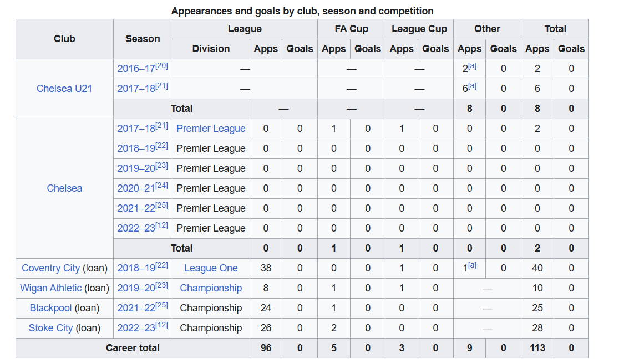Click the Career total 113 apps cell
Screen dimensions: 619x364
point(537,348)
